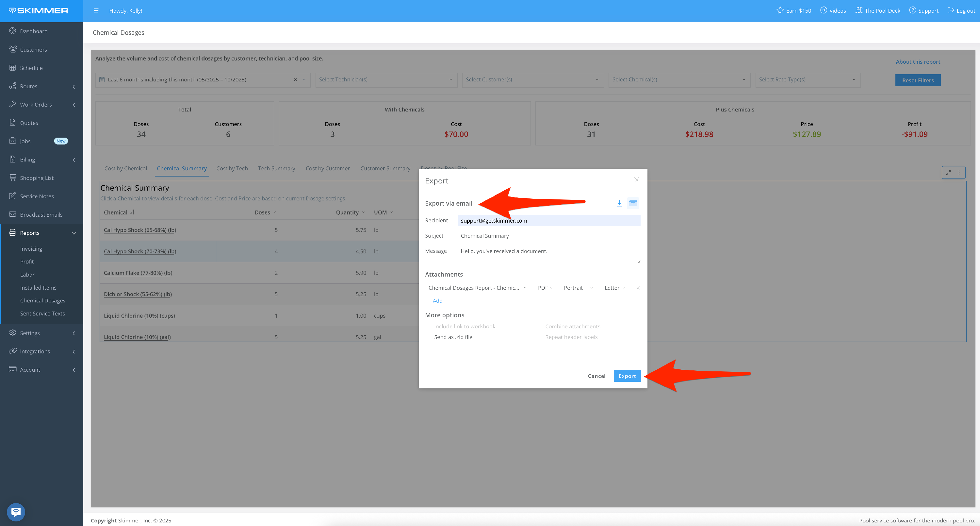Image resolution: width=980 pixels, height=526 pixels.
Task: Click the + Add attachment link
Action: (434, 301)
